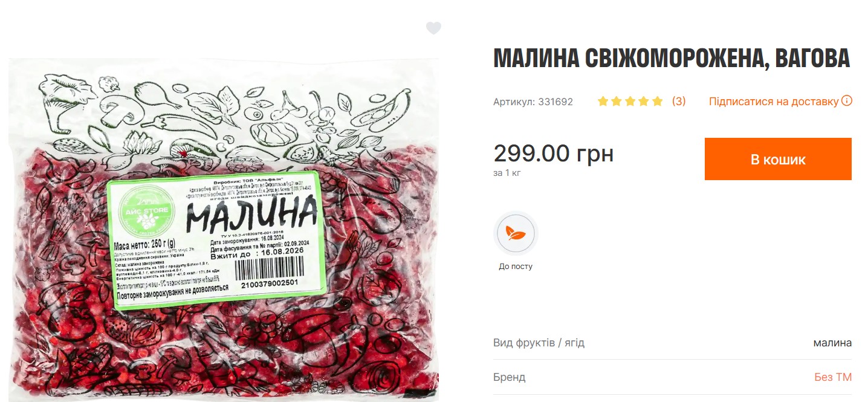
Task: Select the fifth rating star
Action: point(658,102)
